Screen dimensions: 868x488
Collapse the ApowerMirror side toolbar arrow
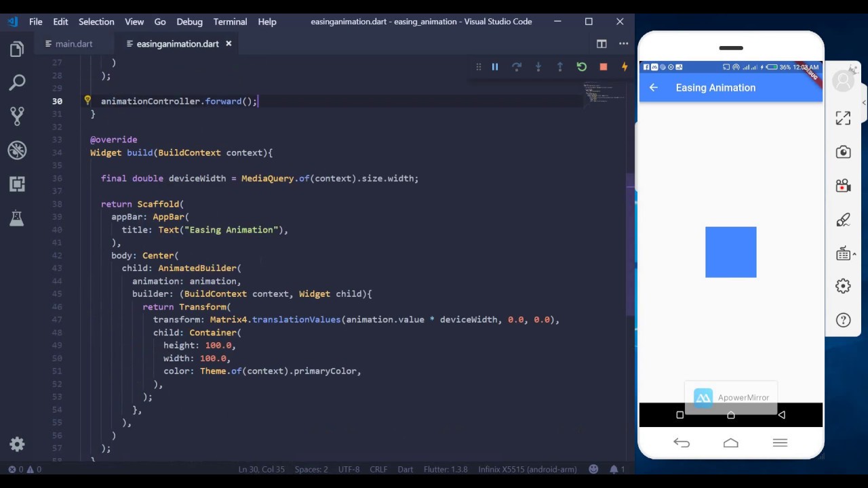864,103
